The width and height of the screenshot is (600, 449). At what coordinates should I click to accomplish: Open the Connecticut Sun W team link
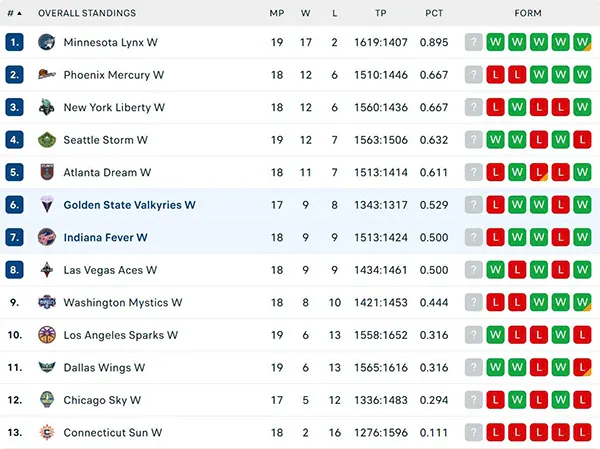point(112,433)
